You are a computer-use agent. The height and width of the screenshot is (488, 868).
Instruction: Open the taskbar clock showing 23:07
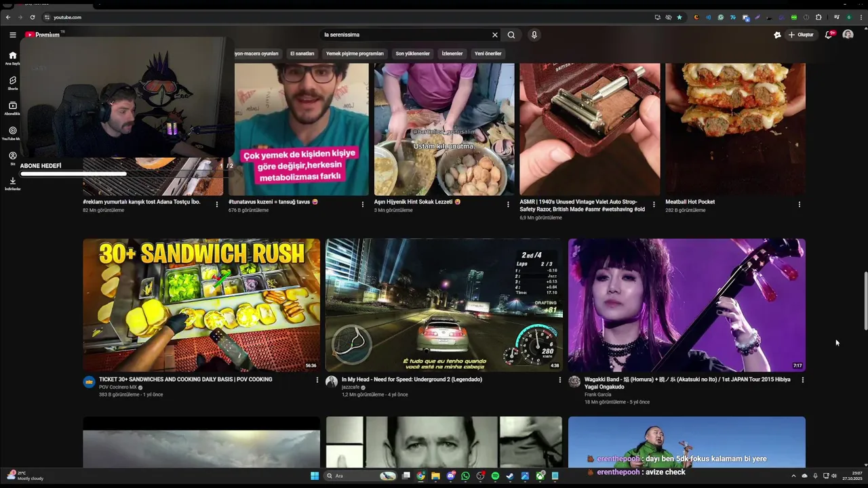(852, 476)
